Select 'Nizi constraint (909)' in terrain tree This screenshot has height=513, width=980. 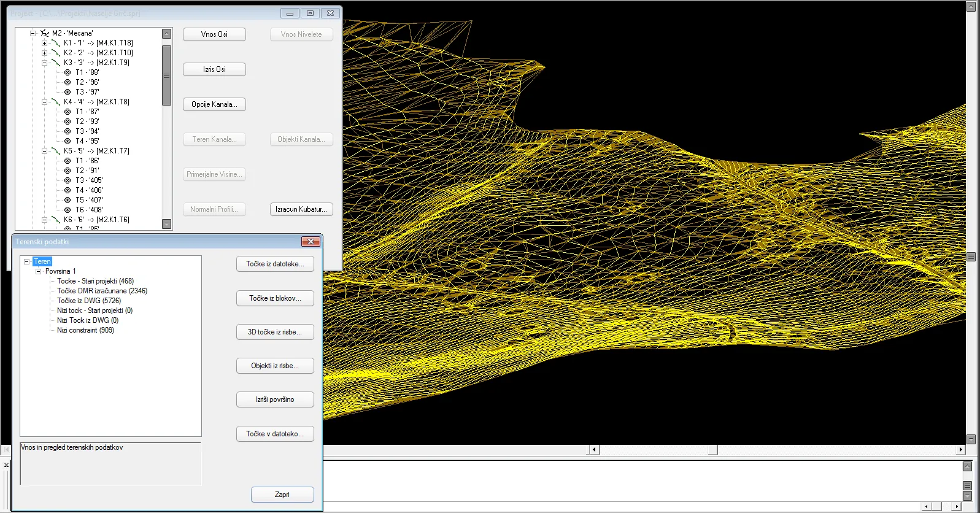[85, 330]
